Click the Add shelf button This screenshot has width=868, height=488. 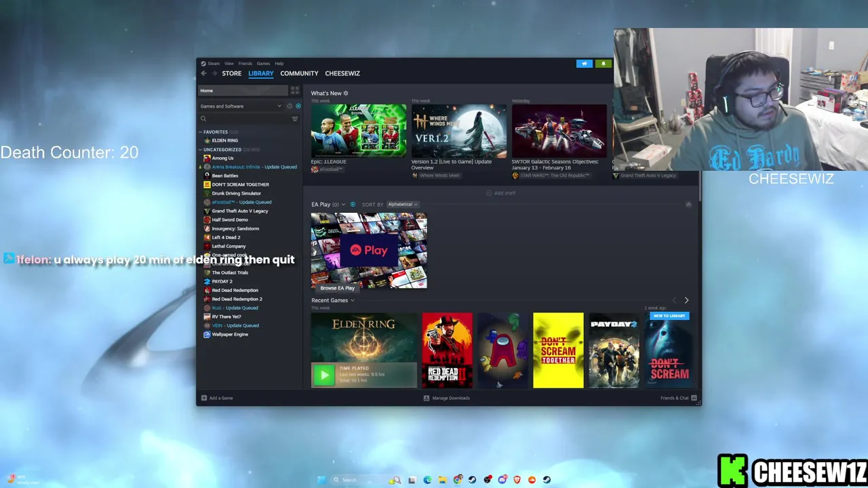tap(500, 193)
